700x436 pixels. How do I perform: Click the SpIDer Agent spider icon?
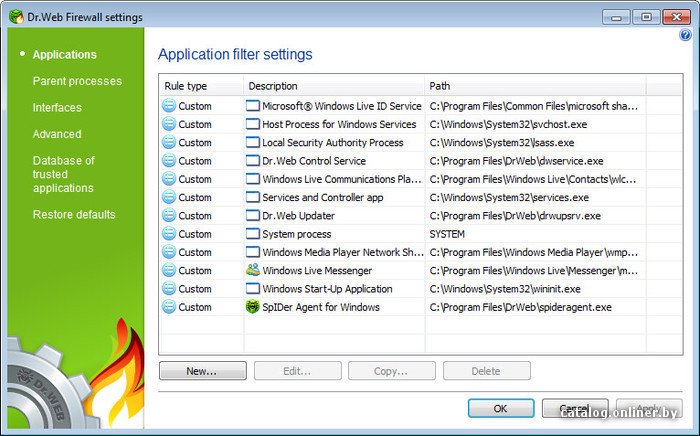252,307
